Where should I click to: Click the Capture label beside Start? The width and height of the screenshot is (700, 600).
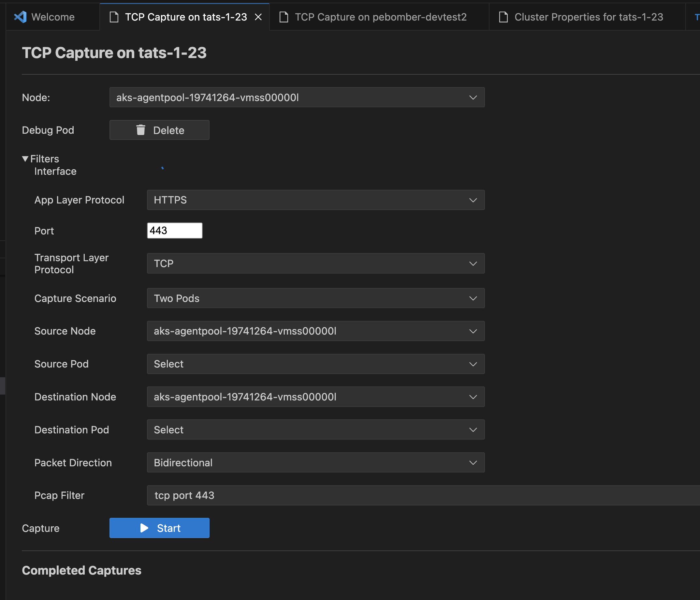[x=40, y=528]
